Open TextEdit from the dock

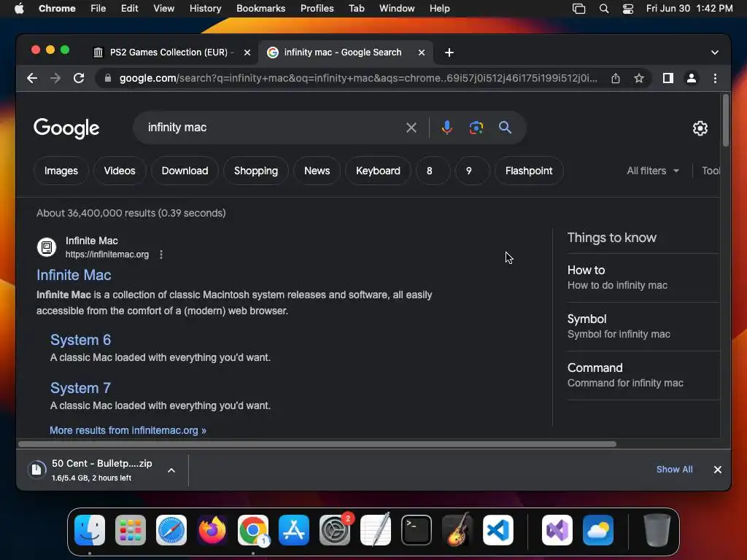click(x=376, y=530)
